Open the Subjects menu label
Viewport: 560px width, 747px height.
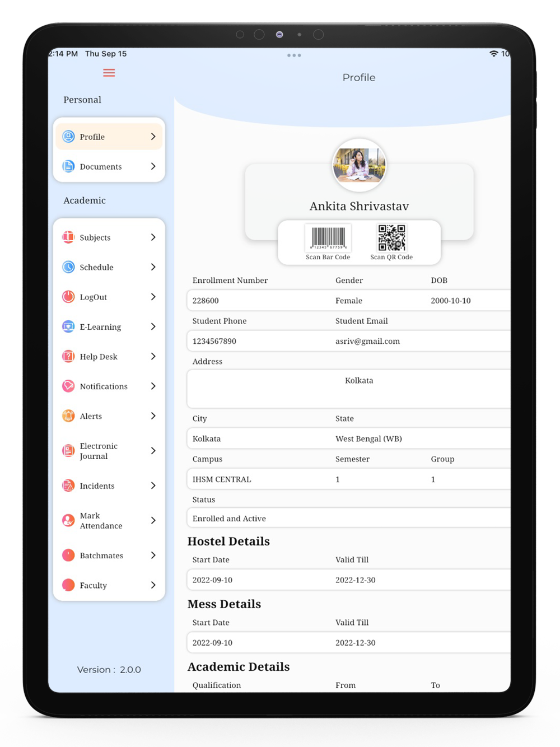coord(95,237)
